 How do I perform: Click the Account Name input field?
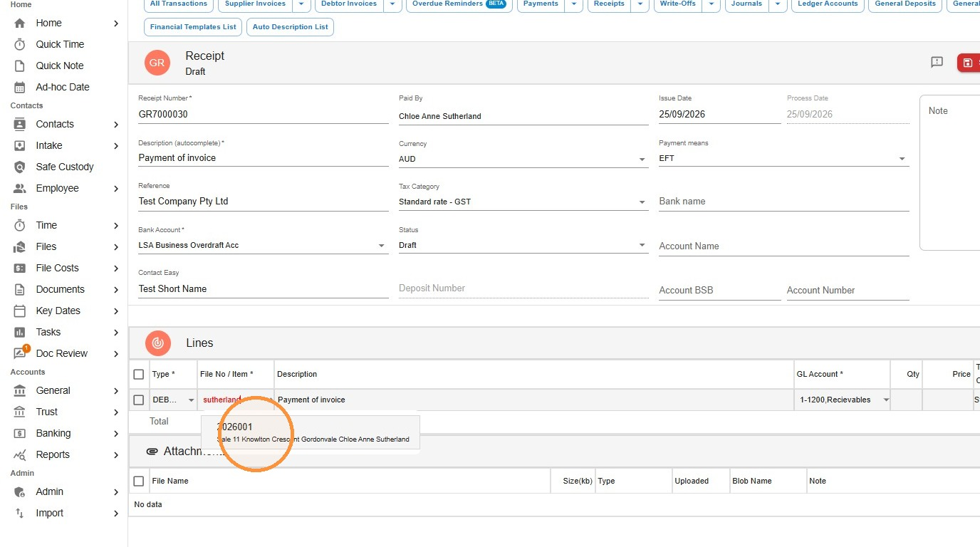(783, 246)
